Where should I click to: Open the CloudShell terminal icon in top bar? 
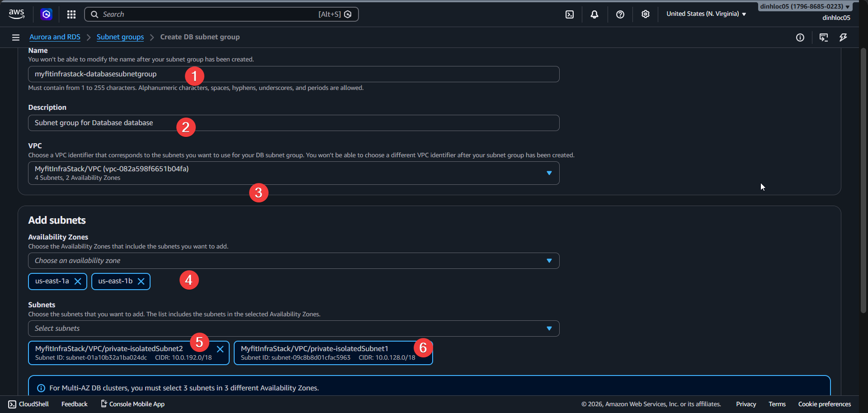point(569,14)
